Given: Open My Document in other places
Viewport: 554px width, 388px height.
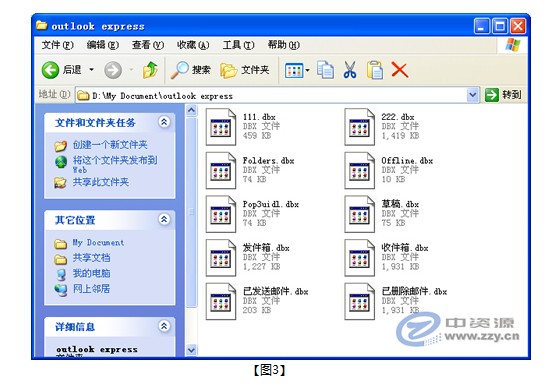Looking at the screenshot, I should pos(98,242).
